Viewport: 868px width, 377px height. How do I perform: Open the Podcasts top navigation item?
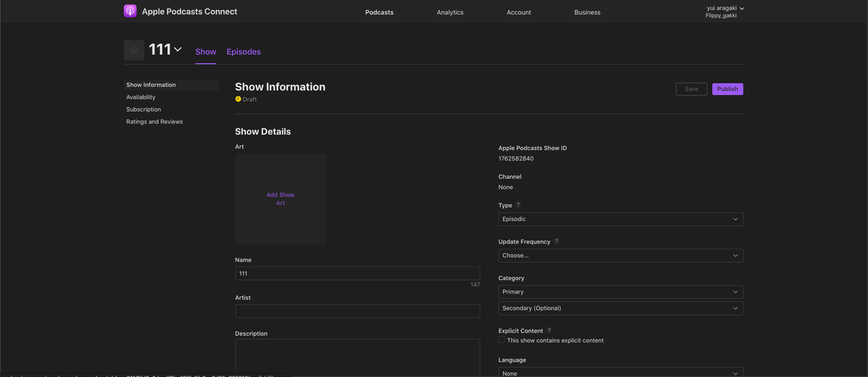(379, 12)
